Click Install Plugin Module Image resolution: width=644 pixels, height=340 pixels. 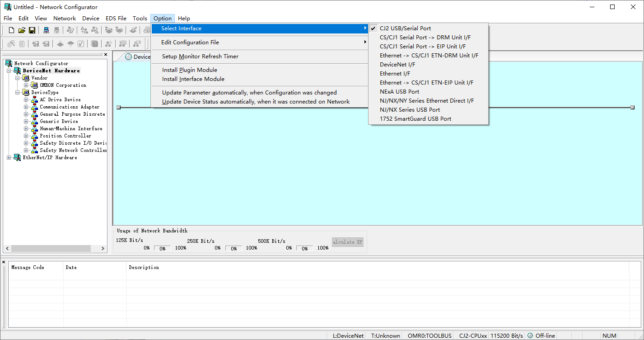tap(190, 70)
